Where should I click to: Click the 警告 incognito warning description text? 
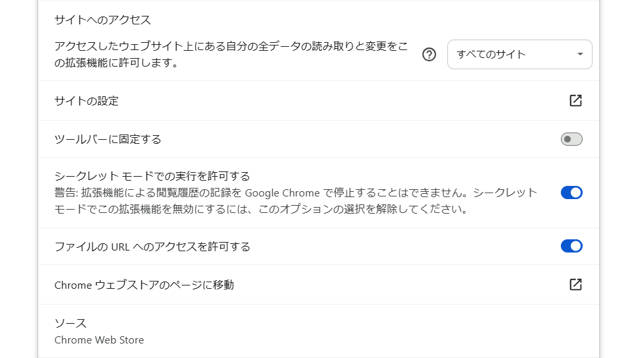pyautogui.click(x=296, y=201)
